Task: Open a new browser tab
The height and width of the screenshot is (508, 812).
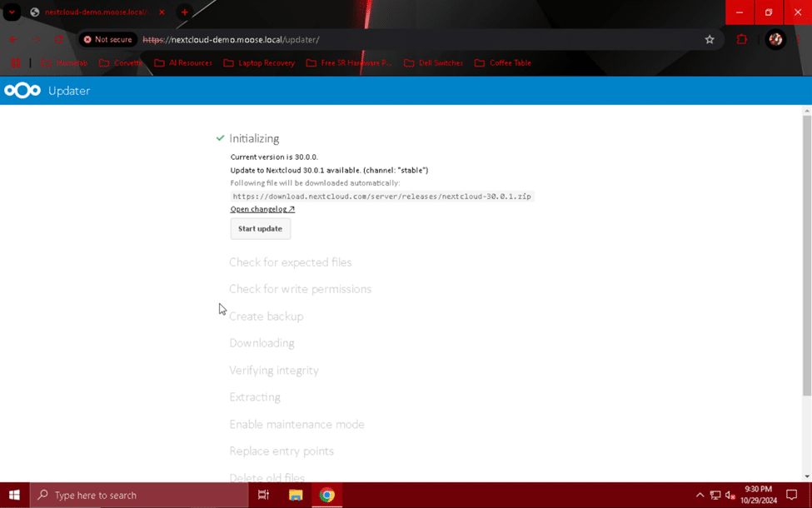Action: coord(184,12)
